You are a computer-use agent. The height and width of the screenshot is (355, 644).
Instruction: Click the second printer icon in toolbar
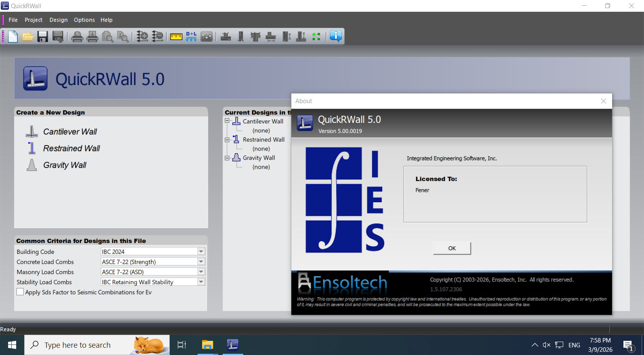coord(93,36)
